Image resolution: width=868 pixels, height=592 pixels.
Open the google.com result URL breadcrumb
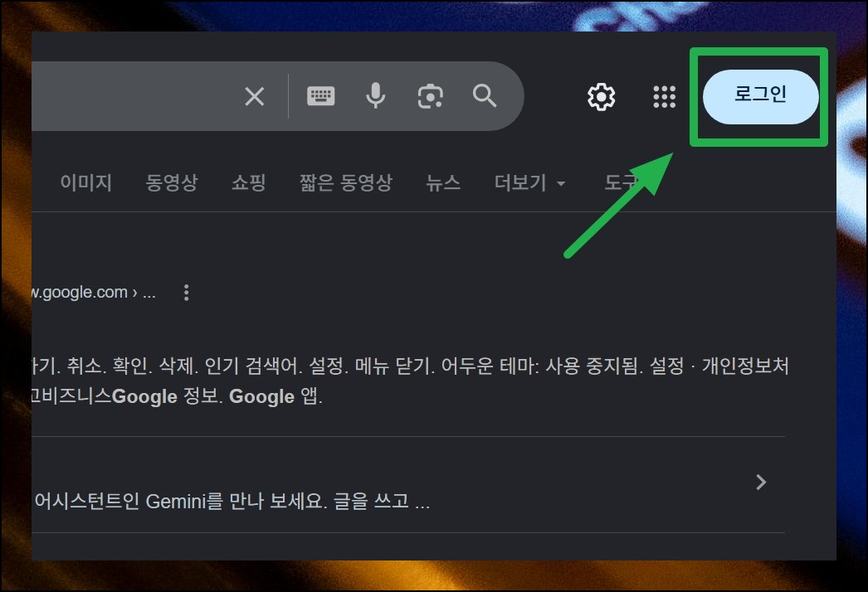(94, 292)
